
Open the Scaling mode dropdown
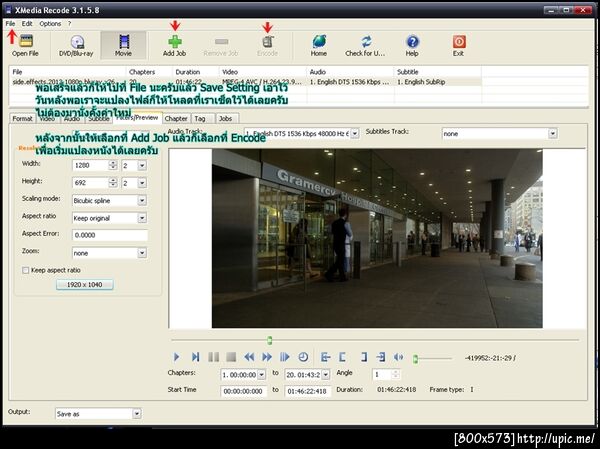pos(142,201)
